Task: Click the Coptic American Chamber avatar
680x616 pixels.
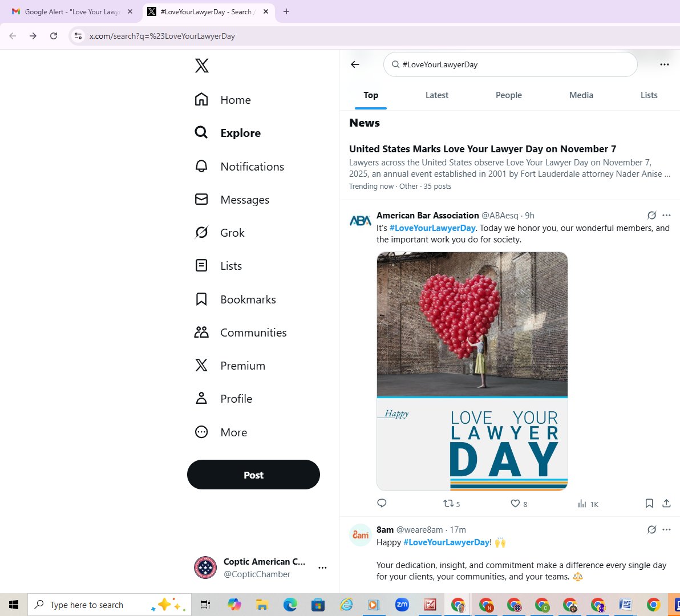Action: pos(205,568)
